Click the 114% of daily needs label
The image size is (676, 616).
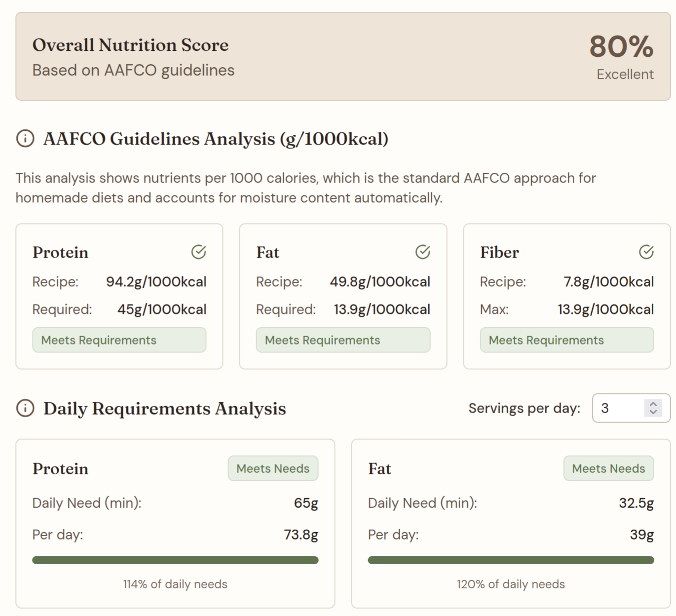(175, 584)
